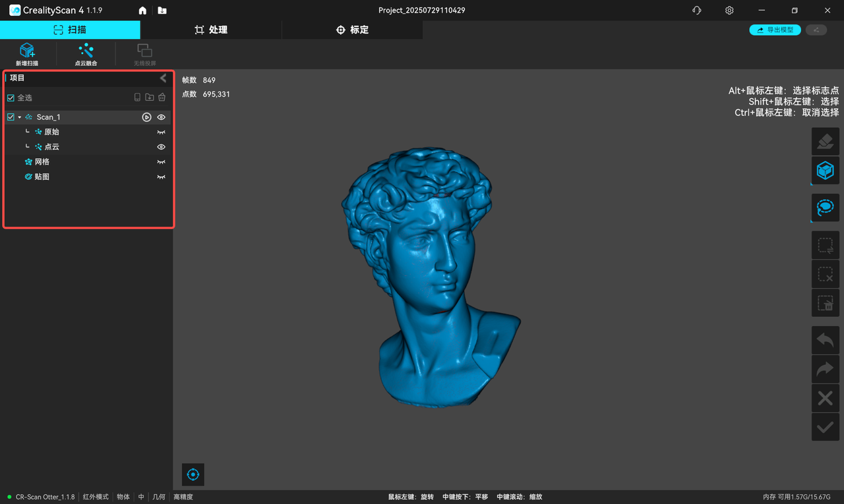This screenshot has width=844, height=504.
Task: Click CR-Scan Otter_1.1.8 device status
Action: 45,497
